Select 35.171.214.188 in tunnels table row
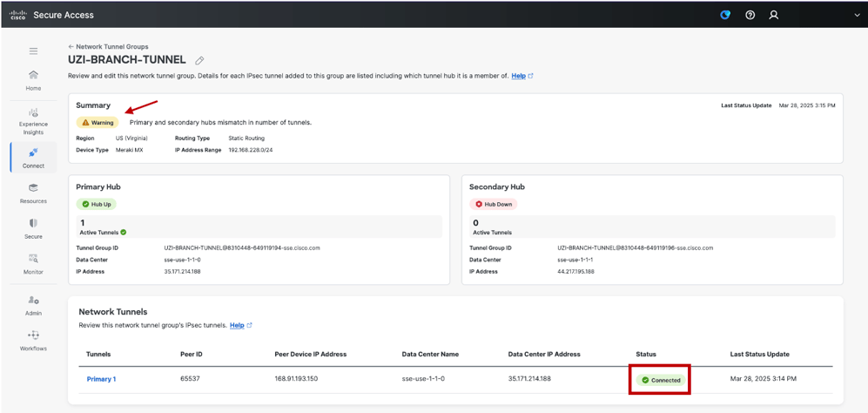The image size is (868, 413). (x=528, y=379)
